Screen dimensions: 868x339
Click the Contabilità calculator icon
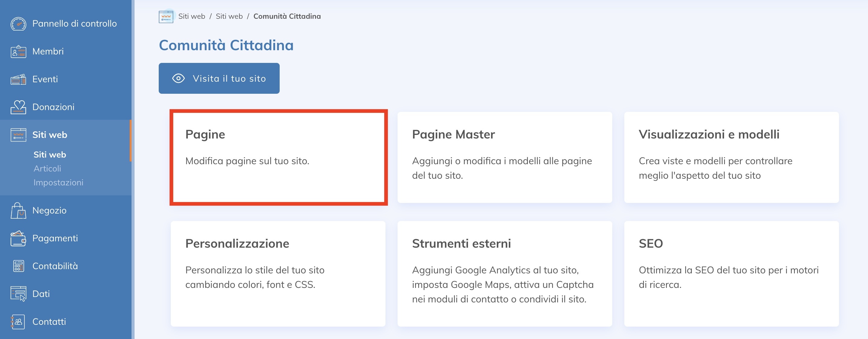pyautogui.click(x=18, y=266)
